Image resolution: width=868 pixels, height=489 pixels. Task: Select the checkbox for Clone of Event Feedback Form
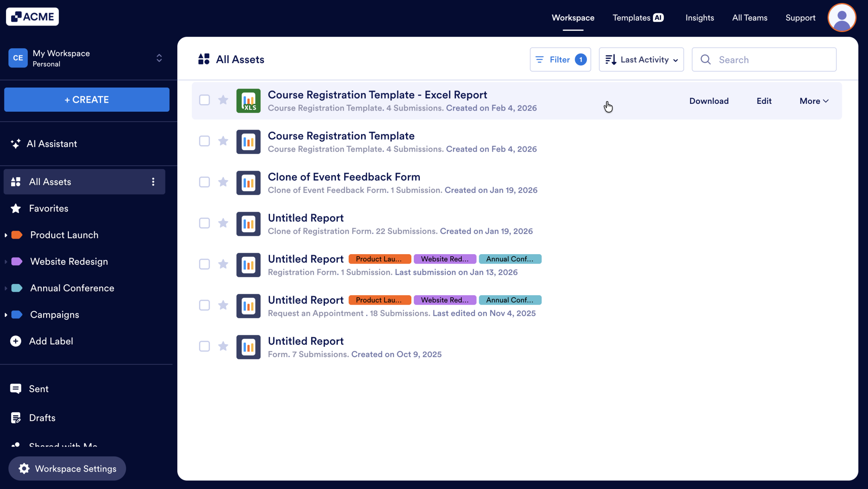tap(204, 182)
